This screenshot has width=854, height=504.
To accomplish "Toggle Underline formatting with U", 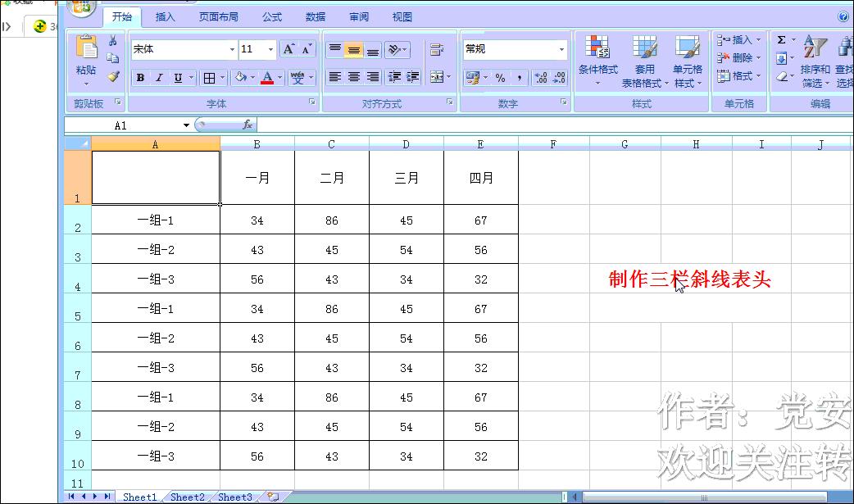I will tap(177, 78).
